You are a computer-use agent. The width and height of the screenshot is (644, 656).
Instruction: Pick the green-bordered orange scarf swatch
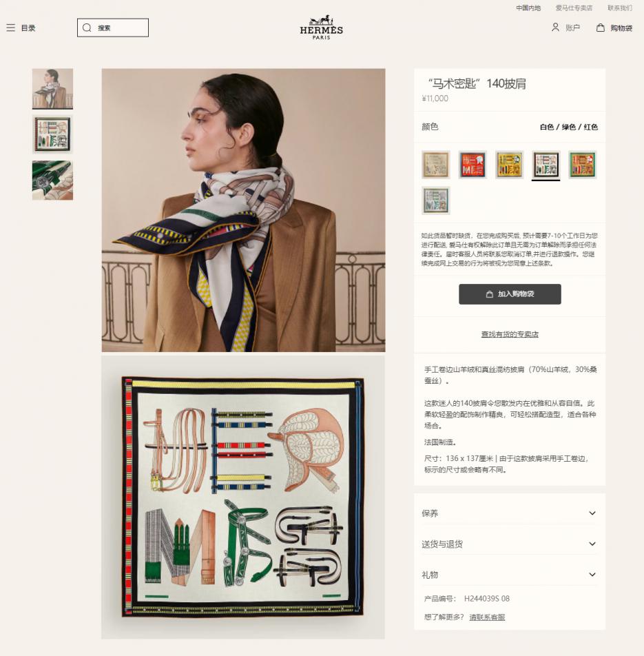[583, 165]
